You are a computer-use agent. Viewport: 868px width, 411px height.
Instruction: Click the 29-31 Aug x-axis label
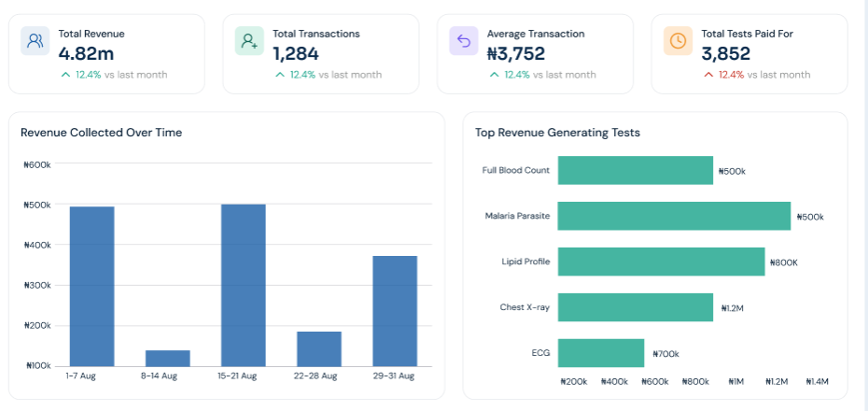pyautogui.click(x=394, y=376)
